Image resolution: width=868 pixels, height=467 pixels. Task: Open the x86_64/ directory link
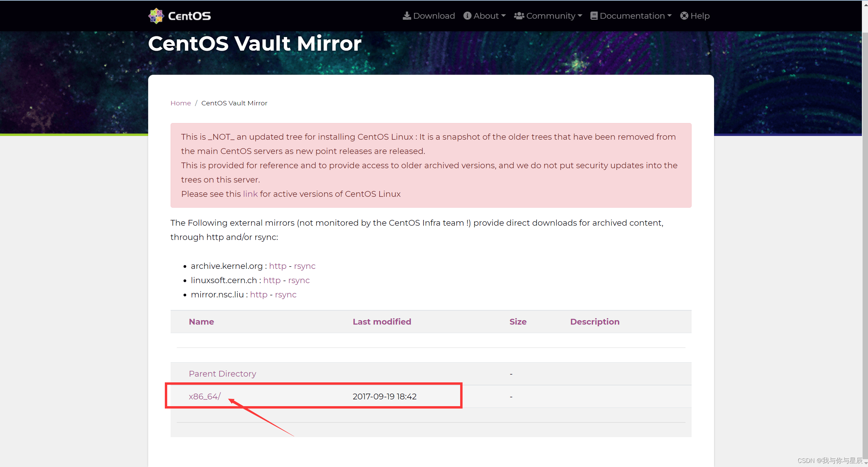205,396
